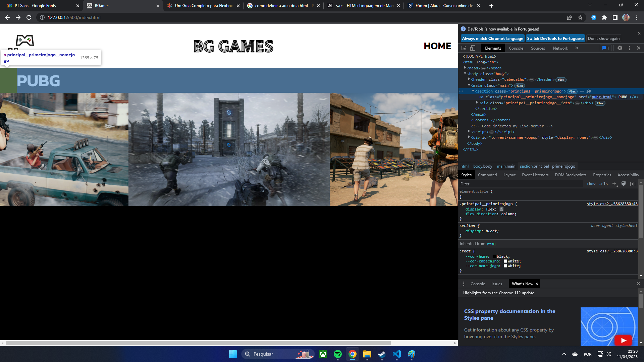The width and height of the screenshot is (644, 362).
Task: Open style.css source link line 43
Action: point(612,204)
